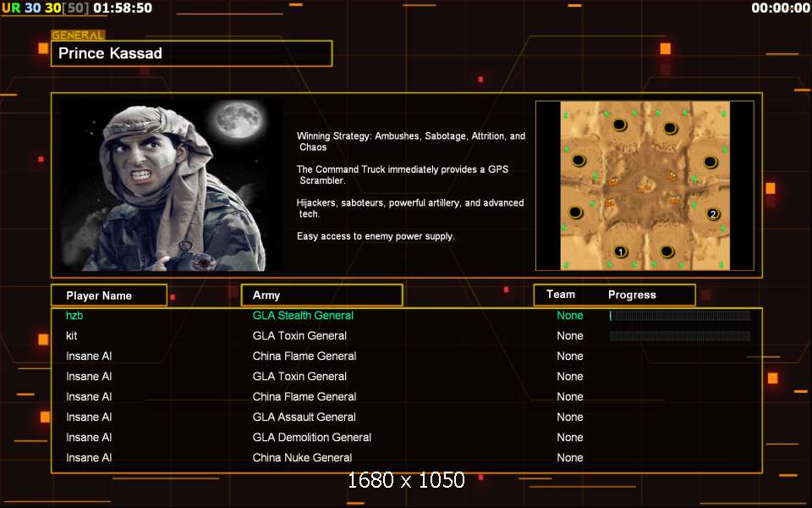Click the 00:00:00 timer readout
Screen dimensions: 812x508
781,8
